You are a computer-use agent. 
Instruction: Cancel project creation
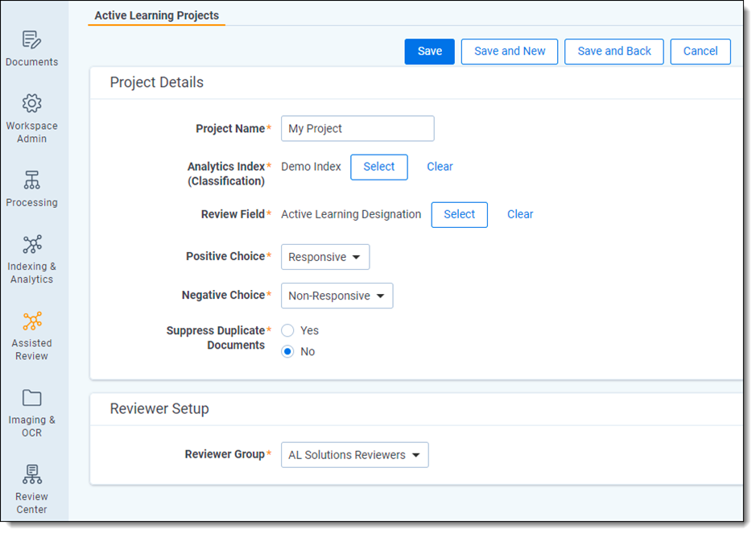tap(700, 51)
